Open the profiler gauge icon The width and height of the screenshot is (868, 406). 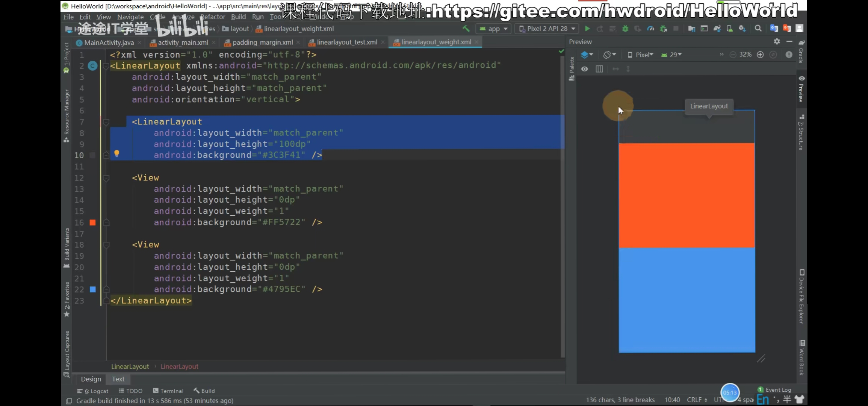pos(650,29)
